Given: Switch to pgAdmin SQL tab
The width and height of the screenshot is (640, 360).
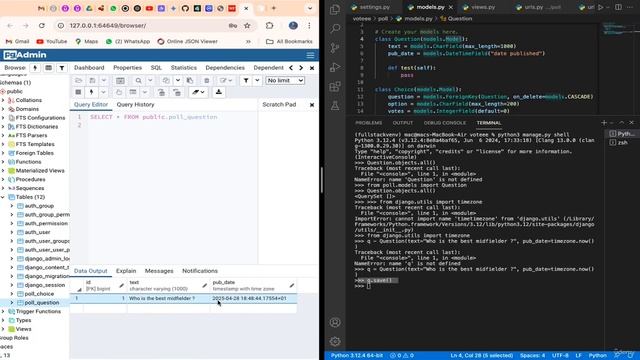Looking at the screenshot, I should [x=156, y=68].
